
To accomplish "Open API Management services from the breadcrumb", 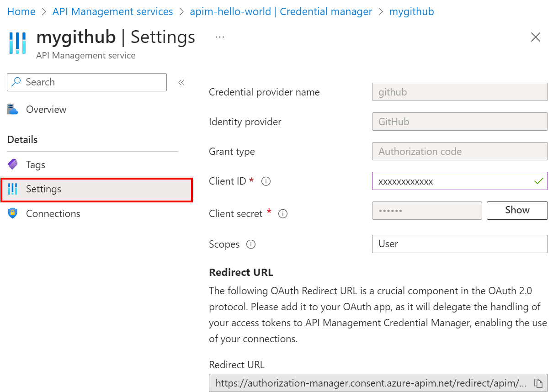I will pos(112,11).
